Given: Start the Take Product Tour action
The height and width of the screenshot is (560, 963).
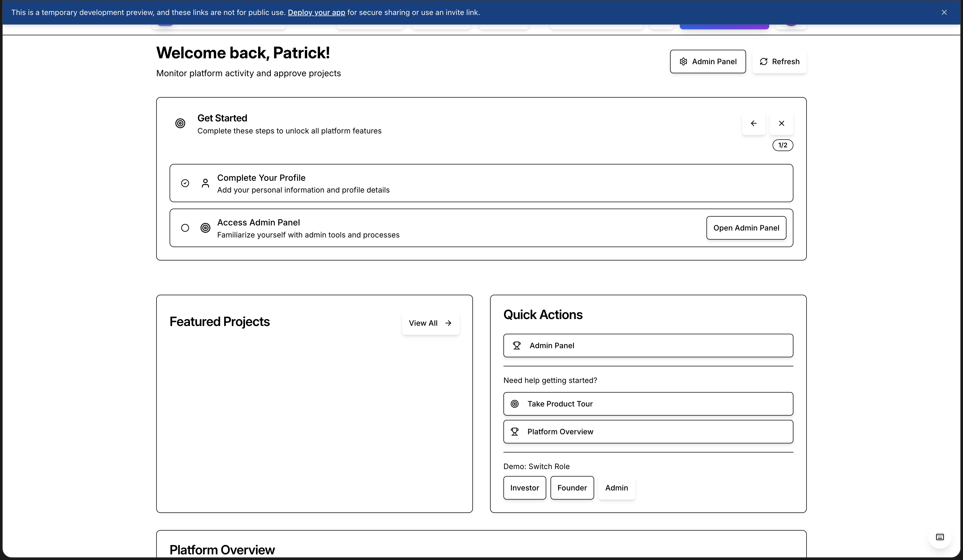Looking at the screenshot, I should pyautogui.click(x=648, y=404).
